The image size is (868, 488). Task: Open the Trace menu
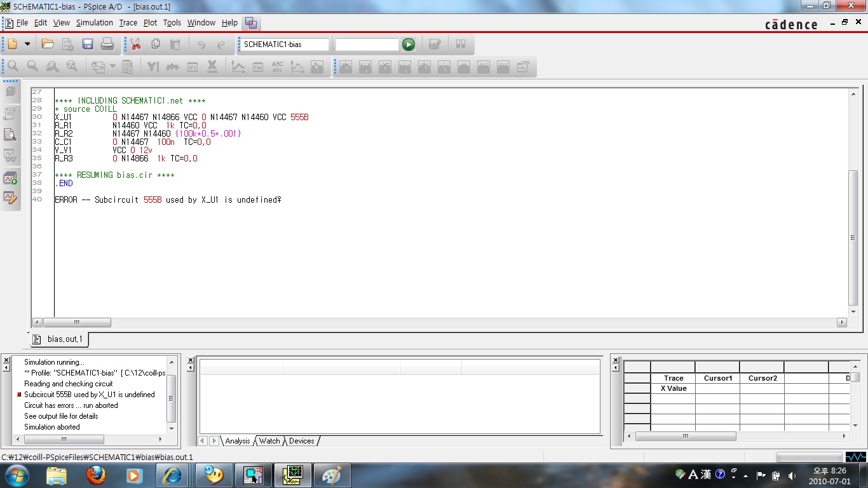(x=128, y=22)
